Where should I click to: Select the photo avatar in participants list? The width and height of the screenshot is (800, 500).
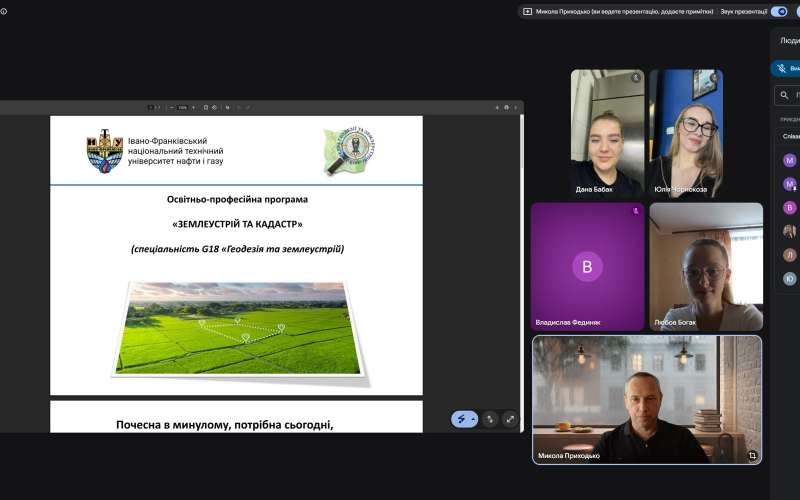tap(789, 231)
